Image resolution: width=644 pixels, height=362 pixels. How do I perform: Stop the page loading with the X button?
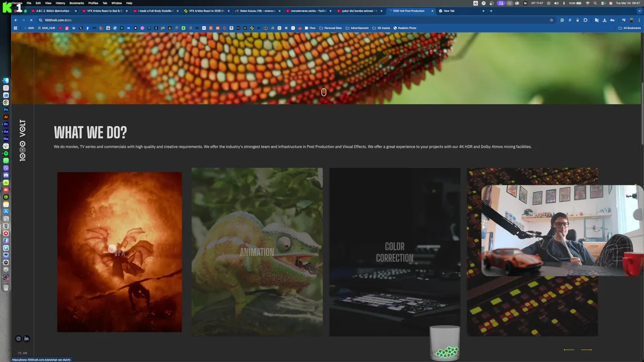[x=31, y=20]
